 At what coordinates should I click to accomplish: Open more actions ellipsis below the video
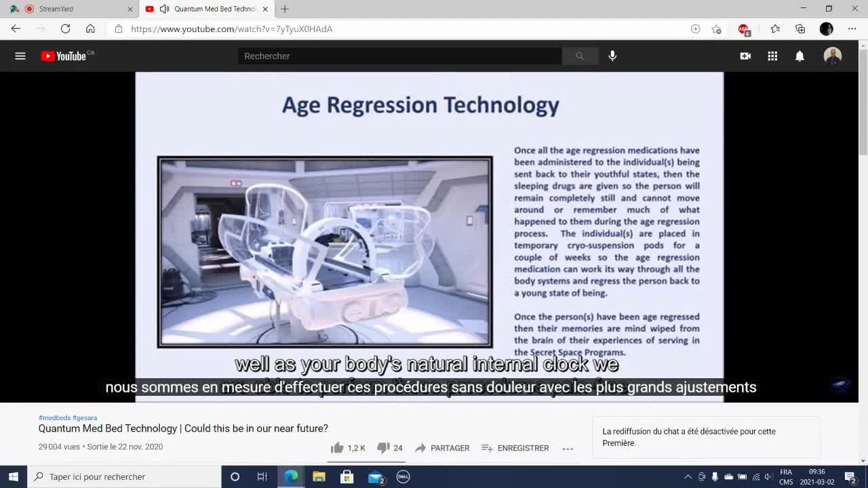(568, 448)
